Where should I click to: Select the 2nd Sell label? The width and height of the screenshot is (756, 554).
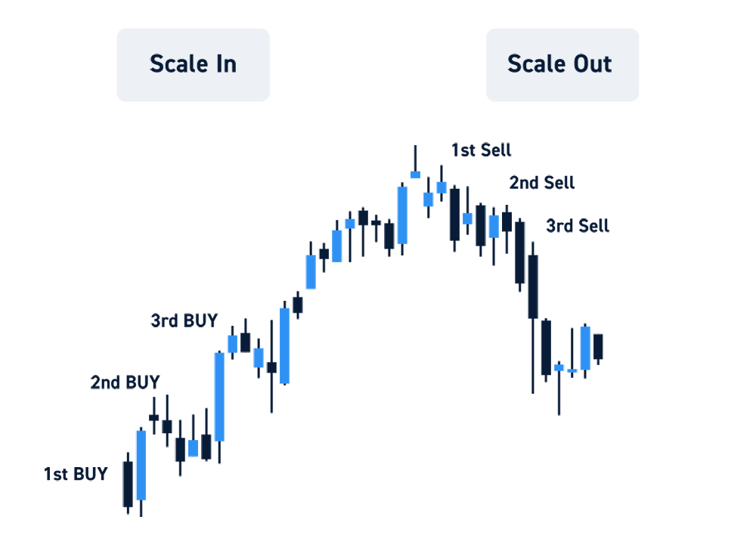(x=542, y=183)
